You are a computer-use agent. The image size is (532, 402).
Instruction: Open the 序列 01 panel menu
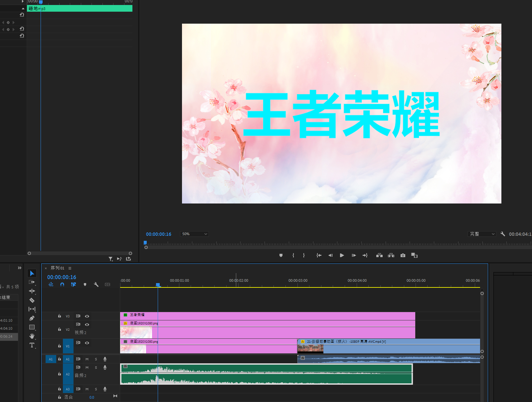pos(70,268)
